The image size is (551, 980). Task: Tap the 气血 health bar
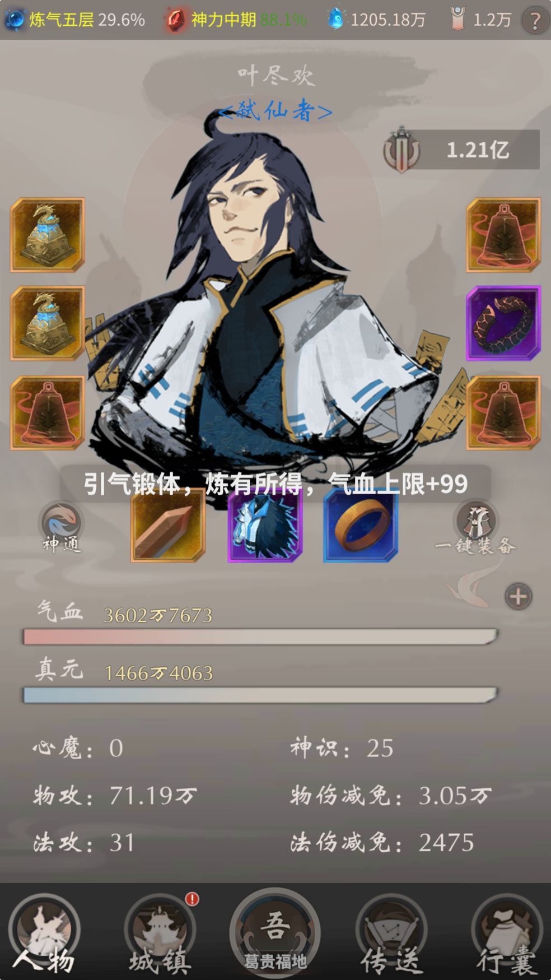coord(260,637)
